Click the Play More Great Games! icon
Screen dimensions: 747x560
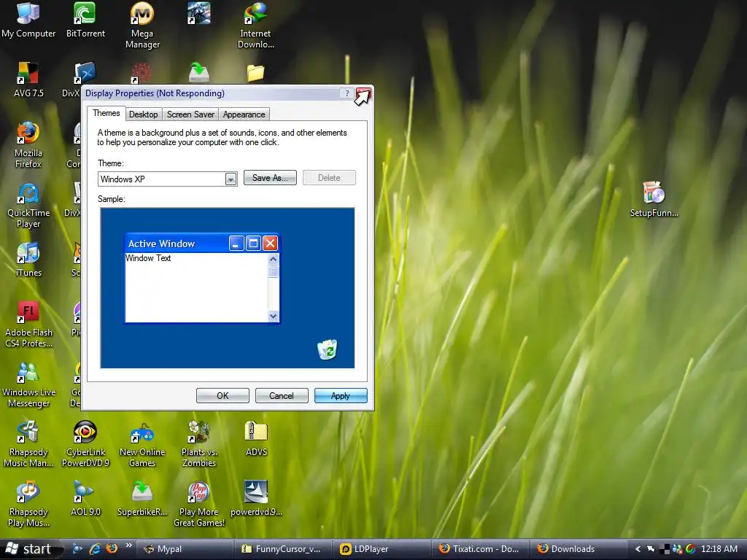tap(198, 505)
